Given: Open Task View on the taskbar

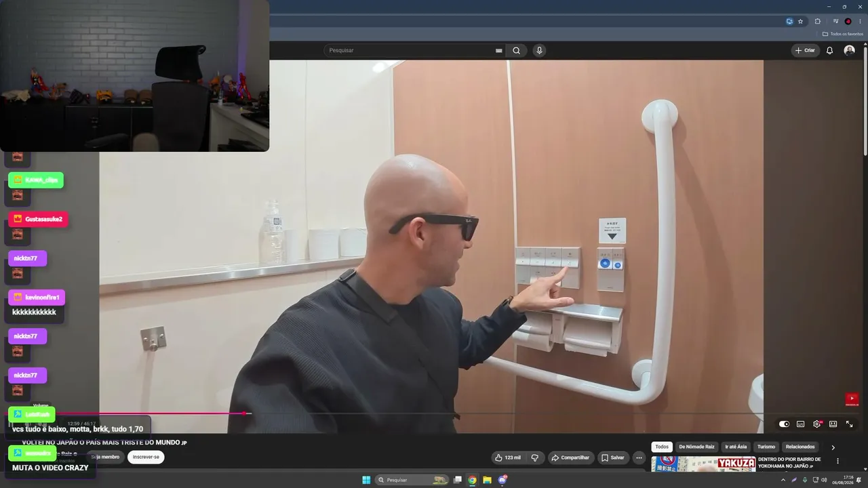Looking at the screenshot, I should 458,480.
